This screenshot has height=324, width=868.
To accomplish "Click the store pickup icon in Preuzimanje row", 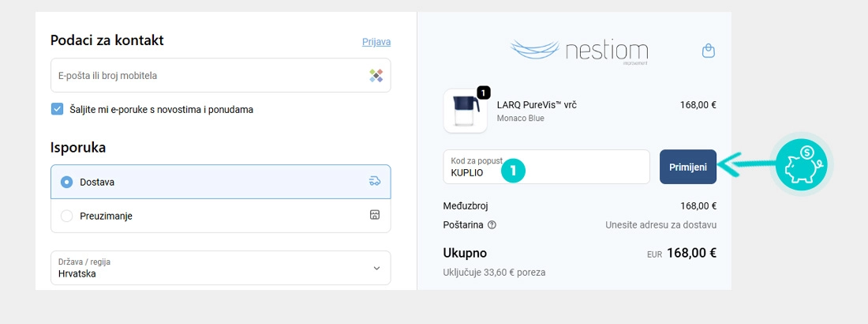I will 375,215.
